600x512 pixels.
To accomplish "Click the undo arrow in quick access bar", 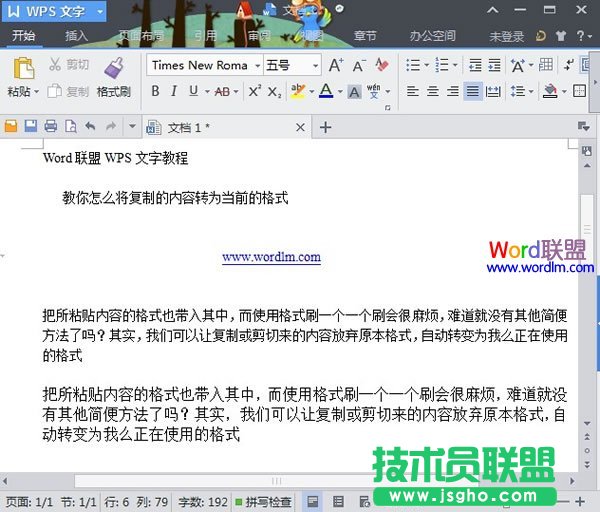I will tap(90, 127).
